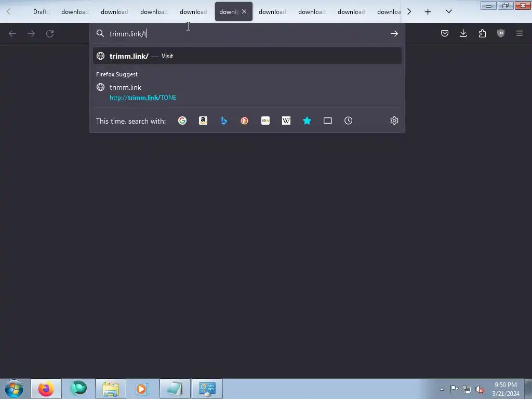Open a new tab with plus button
This screenshot has height=399, width=532.
(x=428, y=12)
